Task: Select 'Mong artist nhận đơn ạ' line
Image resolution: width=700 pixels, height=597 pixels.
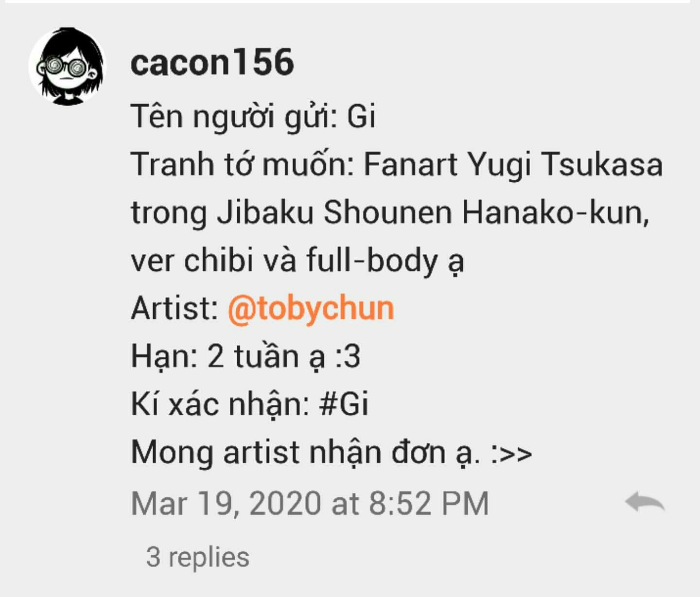Action: click(332, 453)
